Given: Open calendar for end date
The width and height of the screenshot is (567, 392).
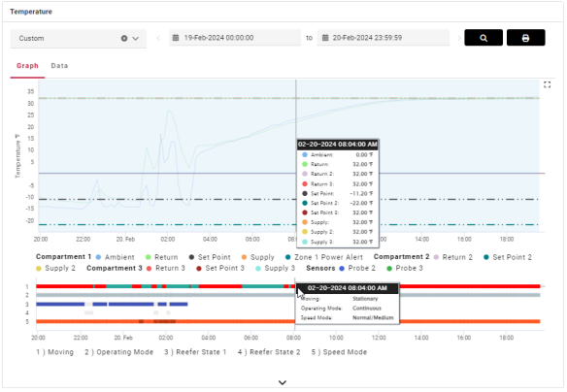Looking at the screenshot, I should 325,38.
